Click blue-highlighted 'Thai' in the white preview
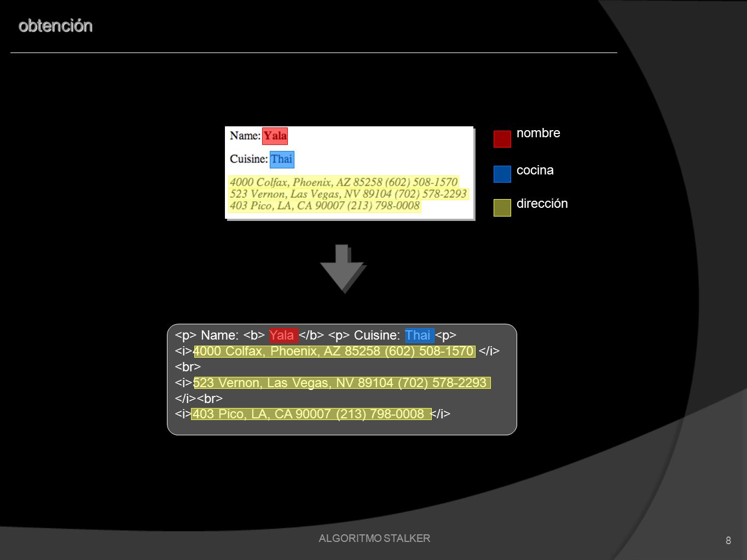 click(282, 159)
